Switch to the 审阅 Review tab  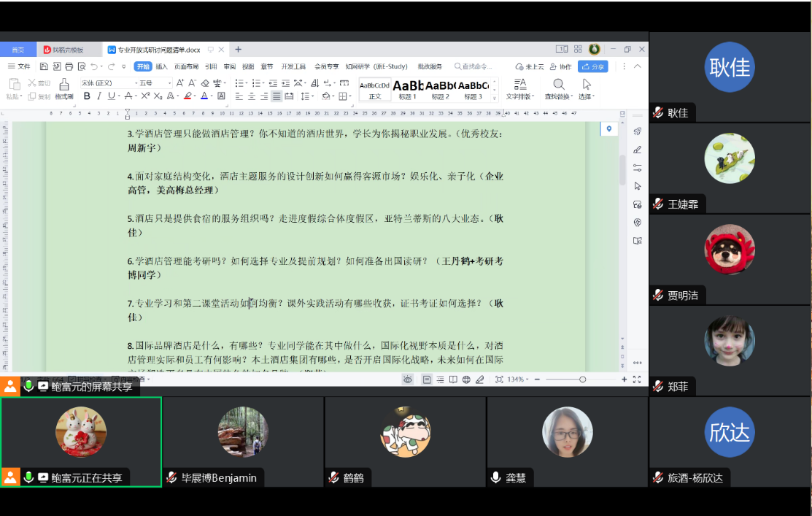tap(229, 66)
